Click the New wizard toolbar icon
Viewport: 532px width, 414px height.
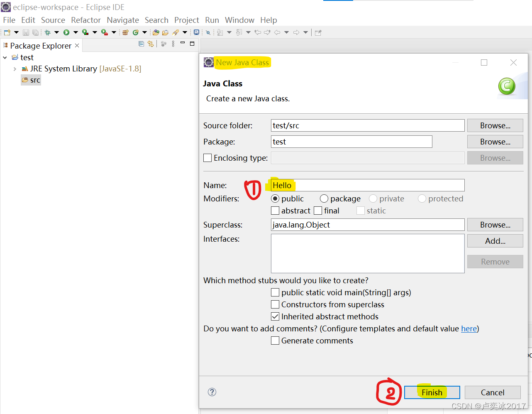(7, 32)
